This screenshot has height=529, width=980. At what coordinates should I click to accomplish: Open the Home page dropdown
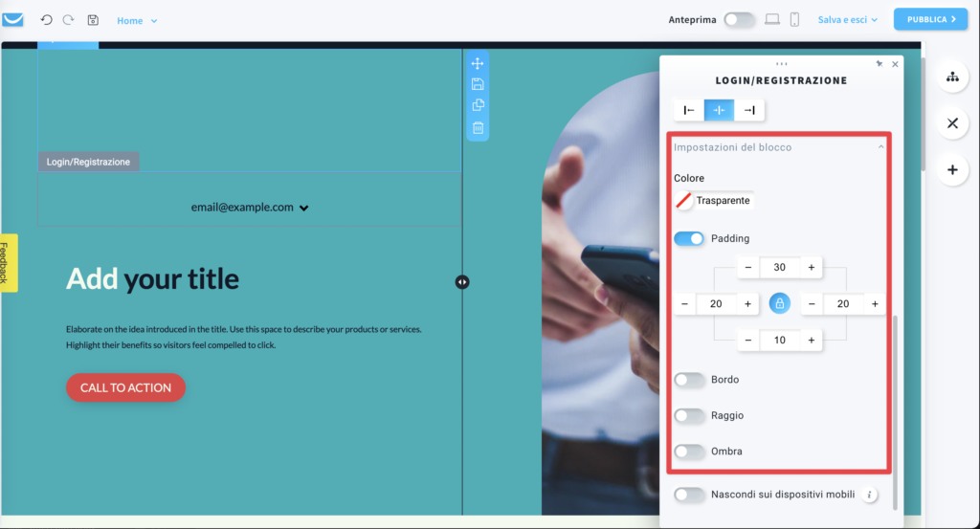click(x=137, y=21)
